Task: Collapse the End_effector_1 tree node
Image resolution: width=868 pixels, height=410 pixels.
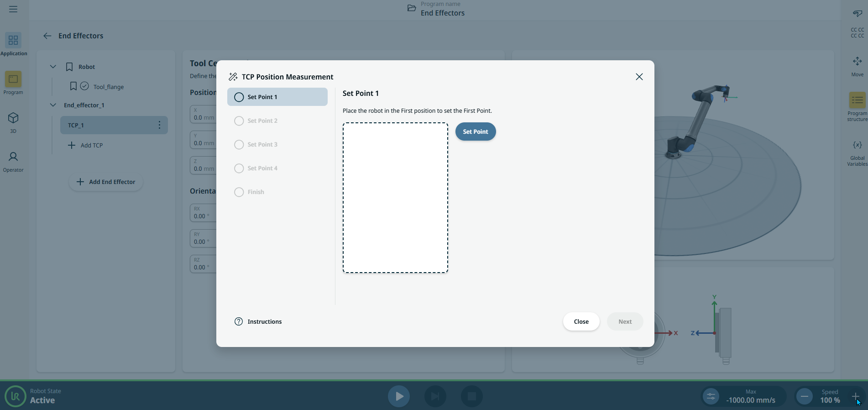Action: pyautogui.click(x=53, y=105)
